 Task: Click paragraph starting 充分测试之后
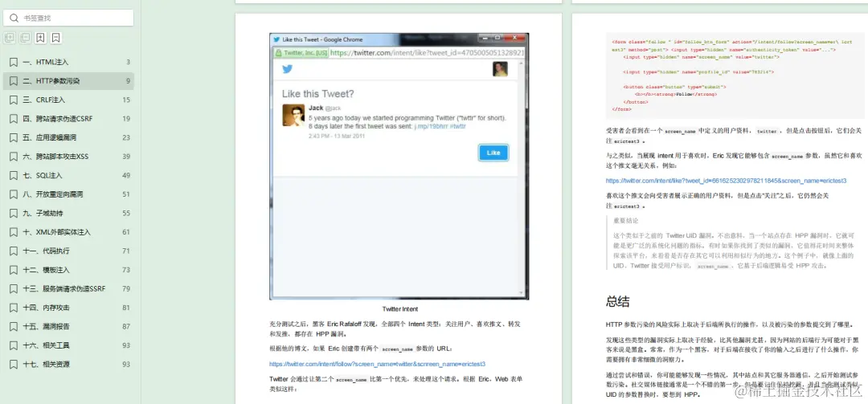[x=395, y=328]
